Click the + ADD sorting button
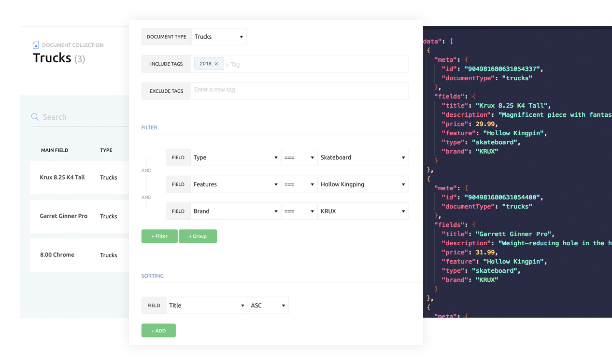This screenshot has width=612, height=364. pyautogui.click(x=158, y=331)
